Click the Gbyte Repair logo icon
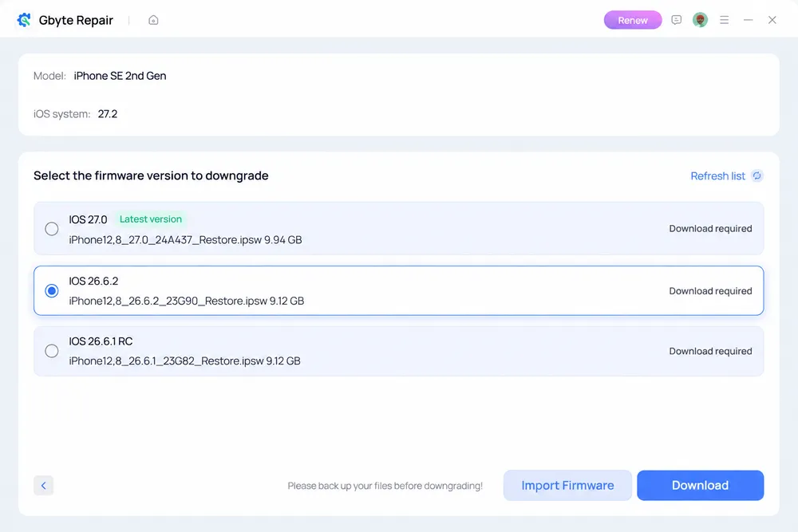 point(24,20)
